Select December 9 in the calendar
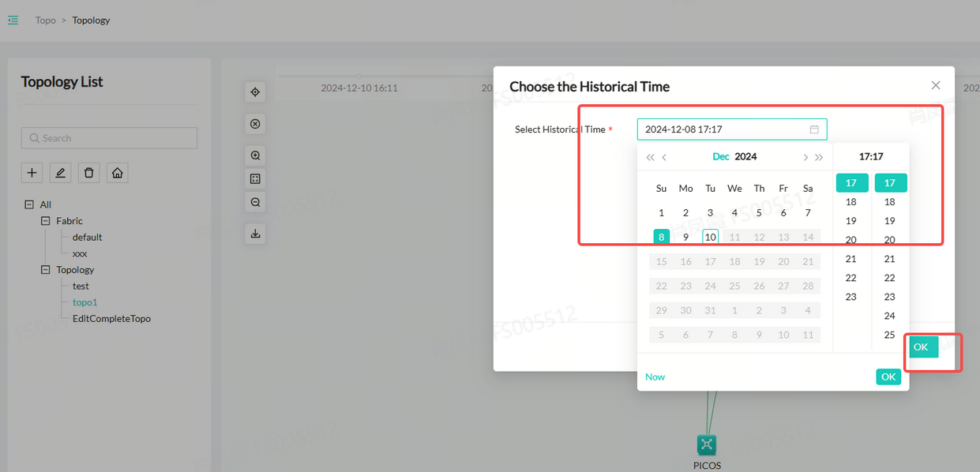Screen dimensions: 980x472 (x=685, y=237)
